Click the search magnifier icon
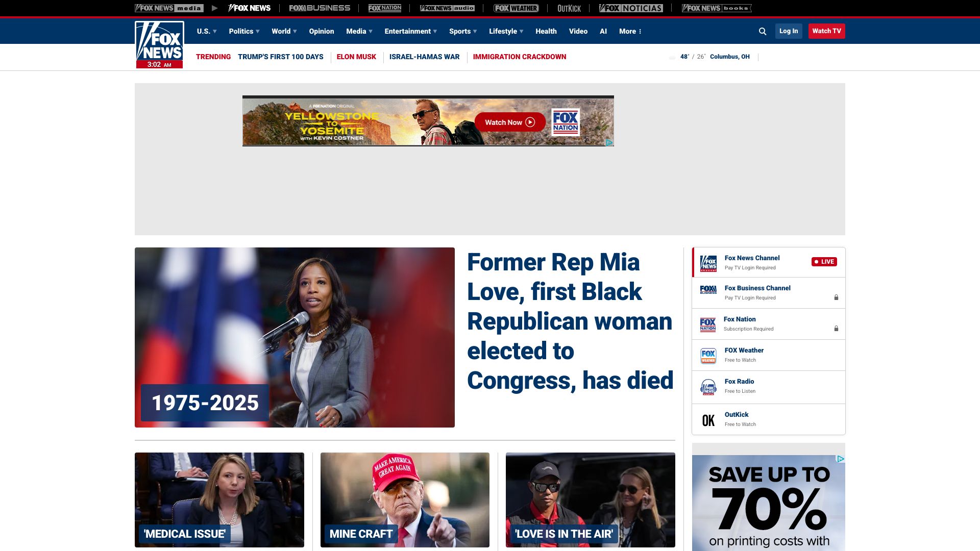The height and width of the screenshot is (551, 980). (x=763, y=31)
